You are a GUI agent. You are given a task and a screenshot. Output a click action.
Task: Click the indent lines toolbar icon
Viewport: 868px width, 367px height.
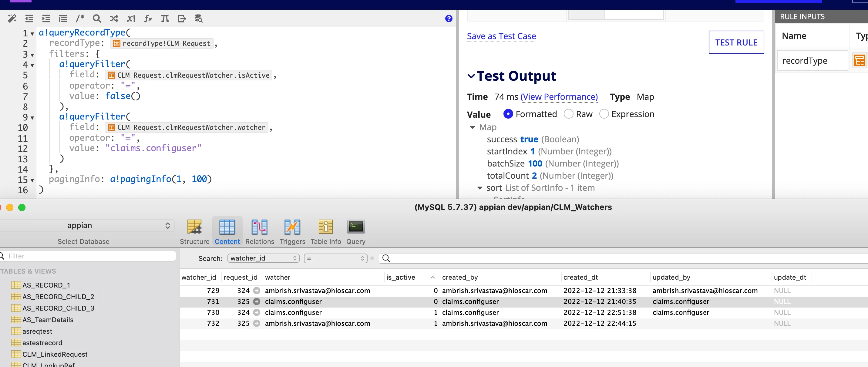46,19
